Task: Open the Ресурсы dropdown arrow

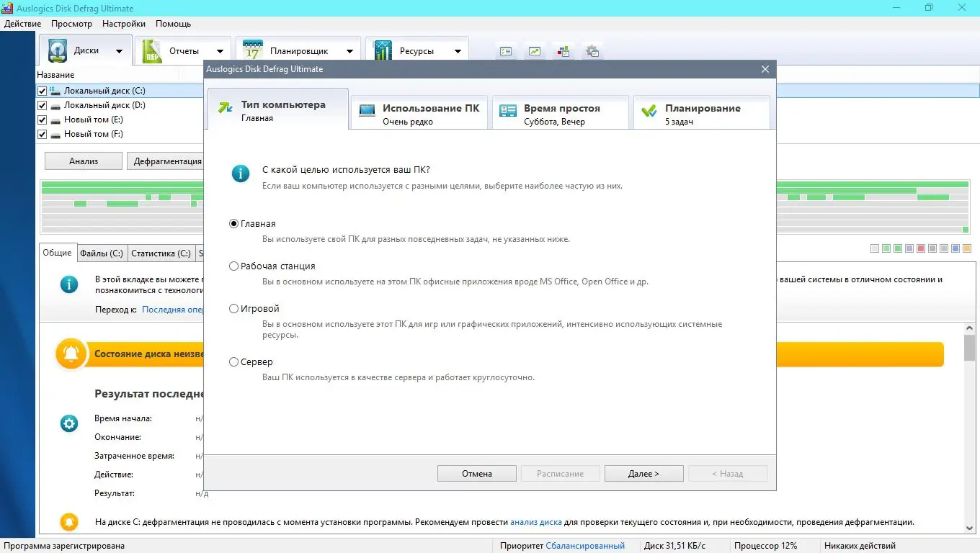Action: click(x=458, y=50)
